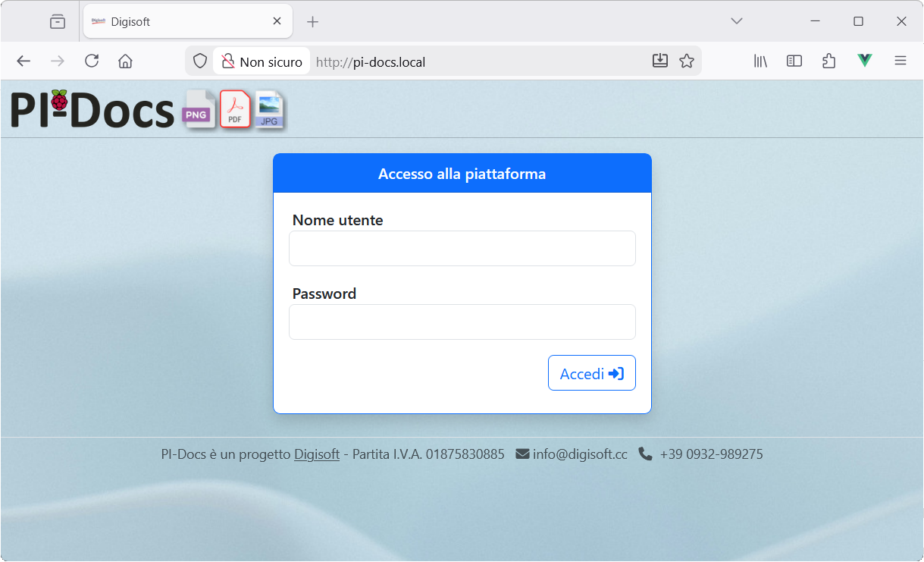Click the phone number +39 0932-989275
The width and height of the screenshot is (924, 562).
[x=711, y=454]
